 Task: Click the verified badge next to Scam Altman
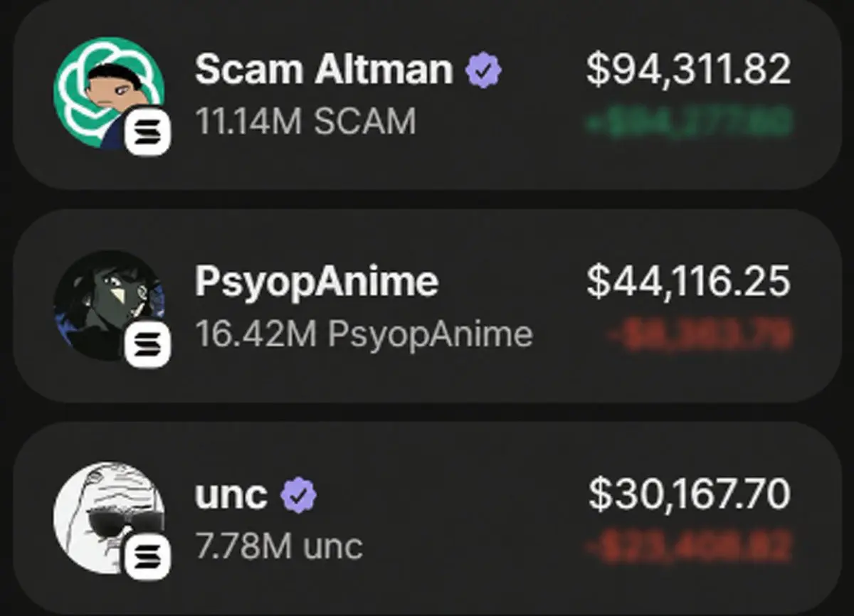(484, 70)
